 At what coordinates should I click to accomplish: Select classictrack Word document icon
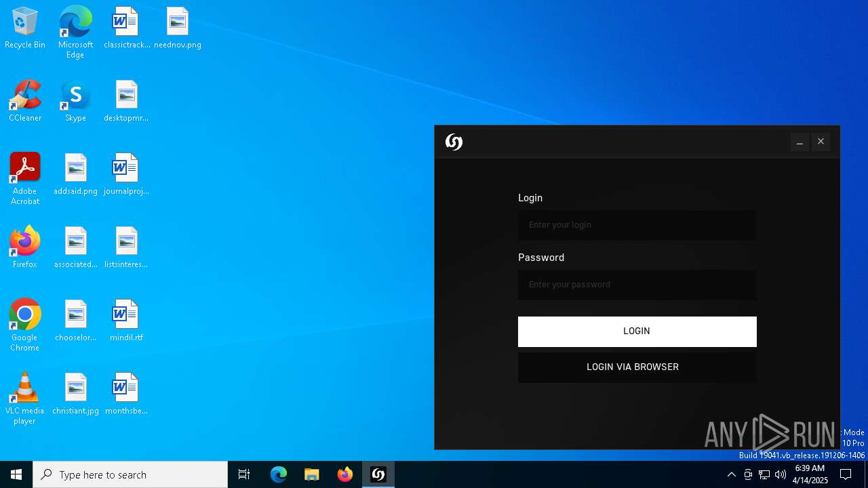point(126,28)
